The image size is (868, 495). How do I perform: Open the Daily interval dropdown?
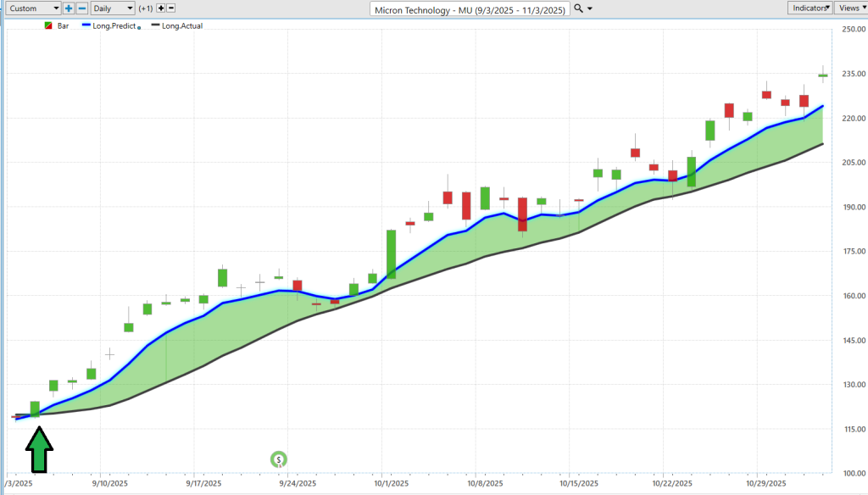pos(113,8)
